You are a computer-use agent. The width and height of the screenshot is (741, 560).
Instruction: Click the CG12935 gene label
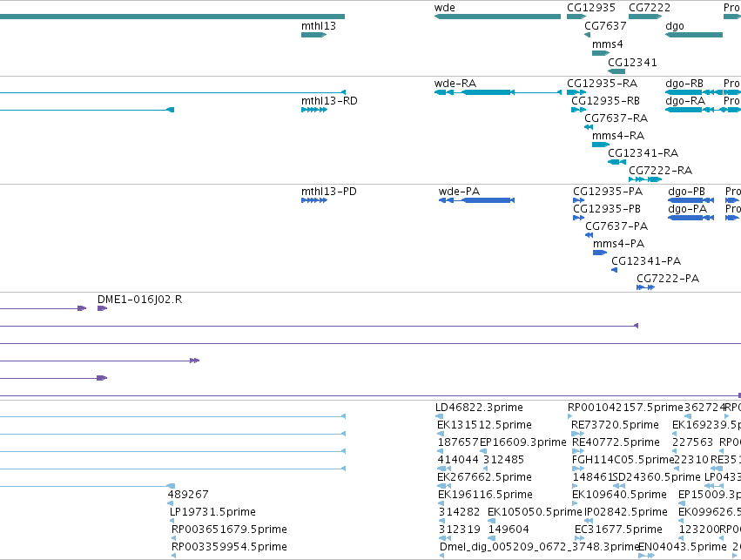point(591,8)
